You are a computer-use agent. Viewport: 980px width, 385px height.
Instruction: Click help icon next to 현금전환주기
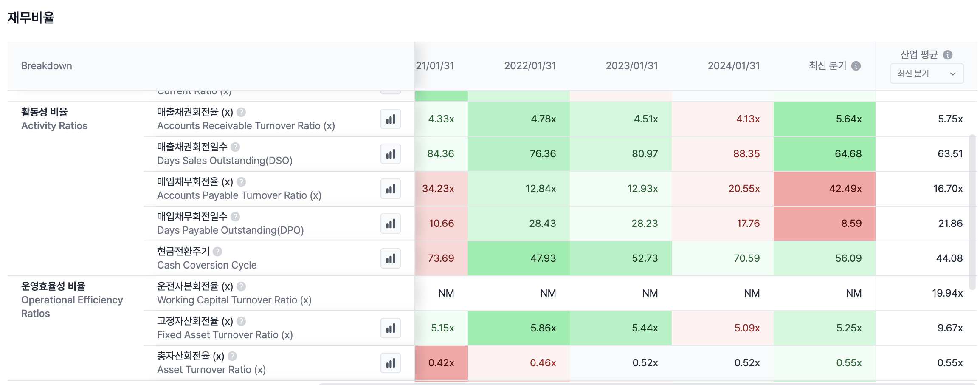[217, 252]
